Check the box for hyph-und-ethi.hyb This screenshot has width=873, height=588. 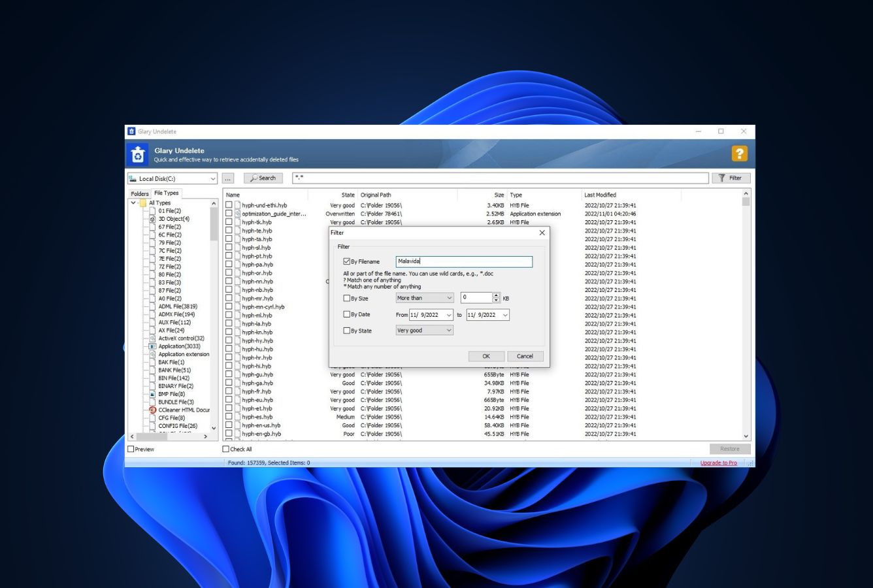(229, 205)
